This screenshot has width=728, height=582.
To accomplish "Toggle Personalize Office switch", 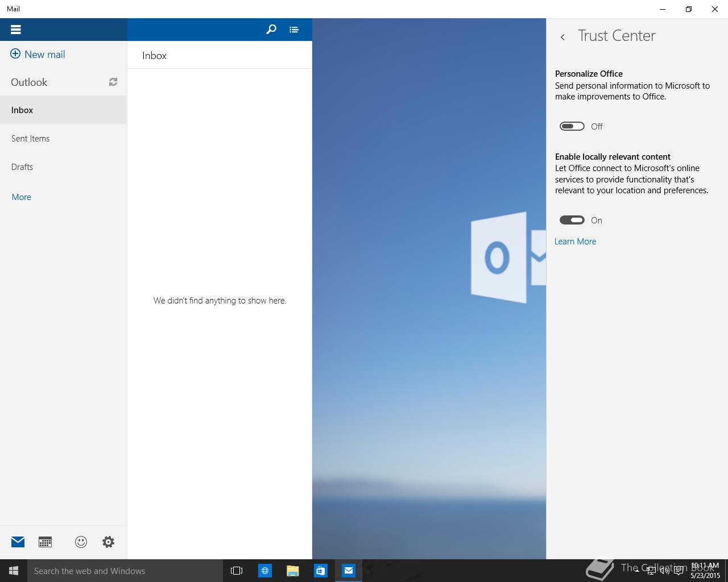I will click(572, 126).
